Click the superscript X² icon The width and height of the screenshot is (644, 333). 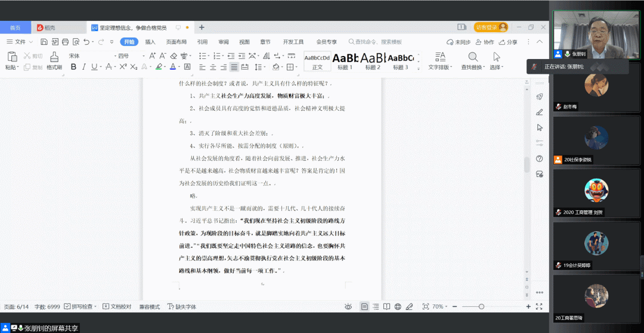122,67
